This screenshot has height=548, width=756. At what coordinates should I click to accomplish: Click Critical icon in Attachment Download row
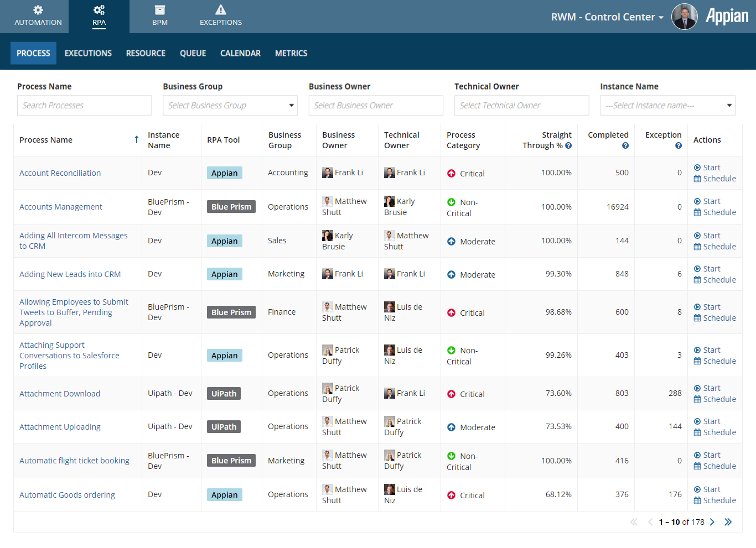[x=452, y=394]
